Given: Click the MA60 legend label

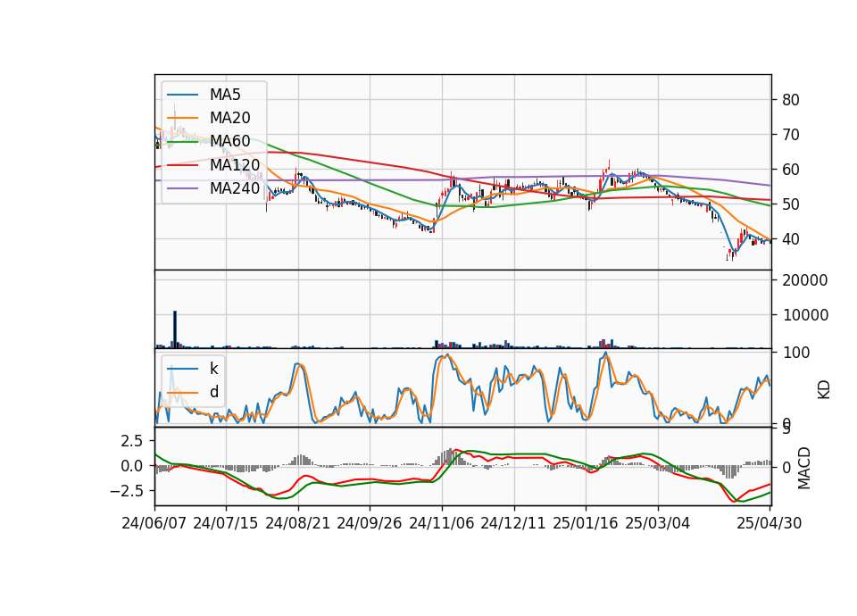Looking at the screenshot, I should (x=229, y=141).
